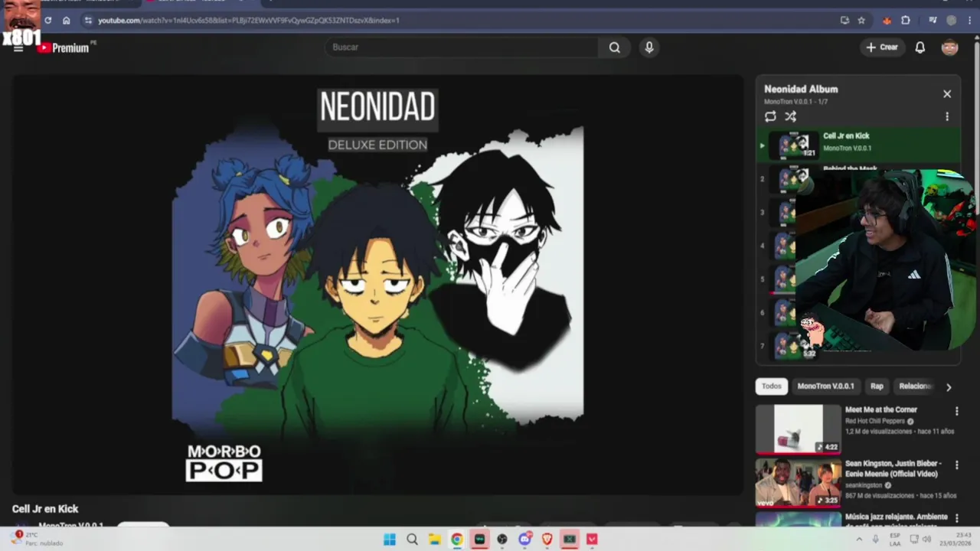This screenshot has width=980, height=551.
Task: Bookmark this page with the star
Action: 861,21
